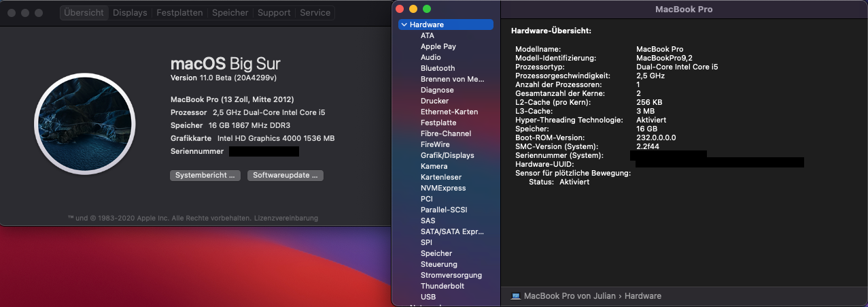Select the Übersicht tab

[84, 13]
